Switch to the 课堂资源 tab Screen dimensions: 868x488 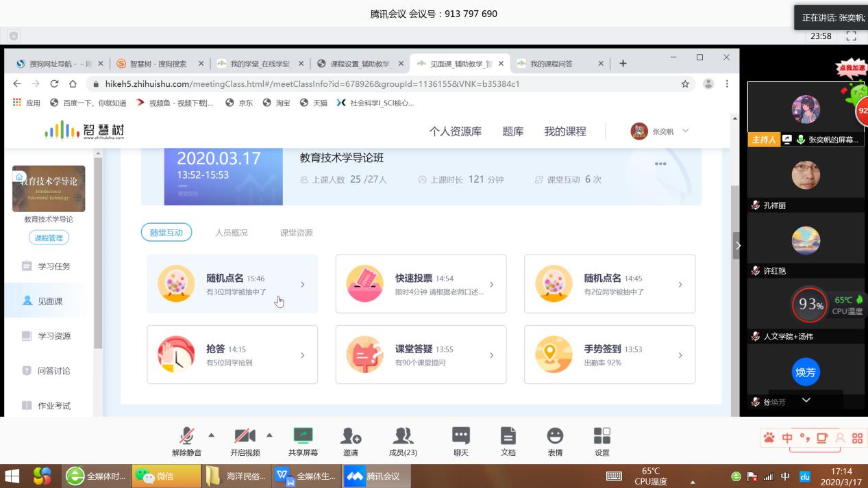pos(296,233)
